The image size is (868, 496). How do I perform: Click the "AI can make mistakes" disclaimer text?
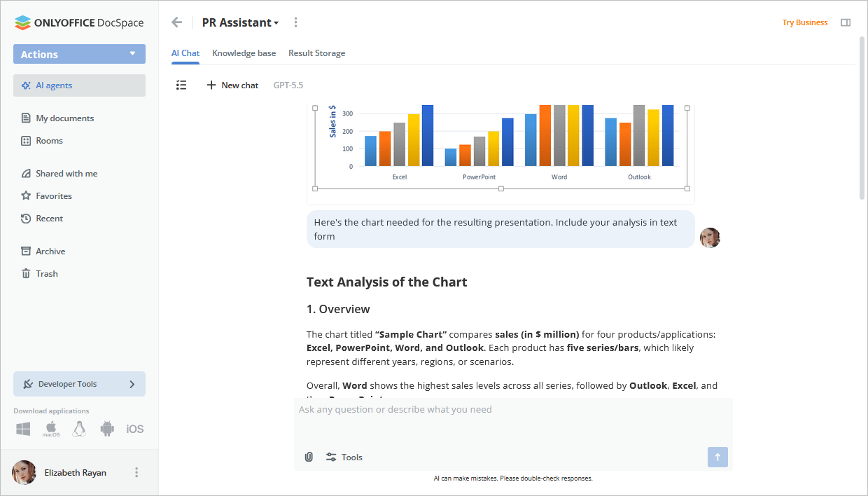(x=513, y=478)
